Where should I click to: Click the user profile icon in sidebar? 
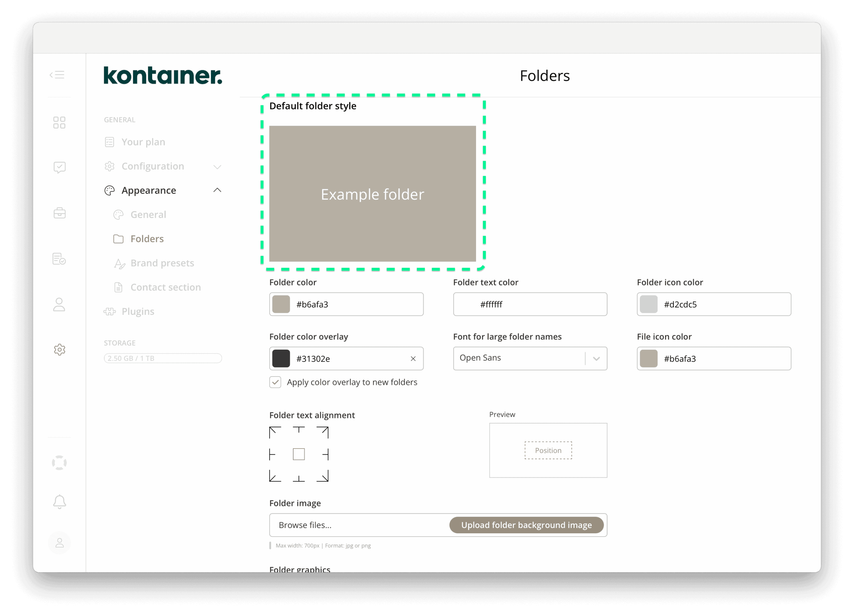point(59,543)
